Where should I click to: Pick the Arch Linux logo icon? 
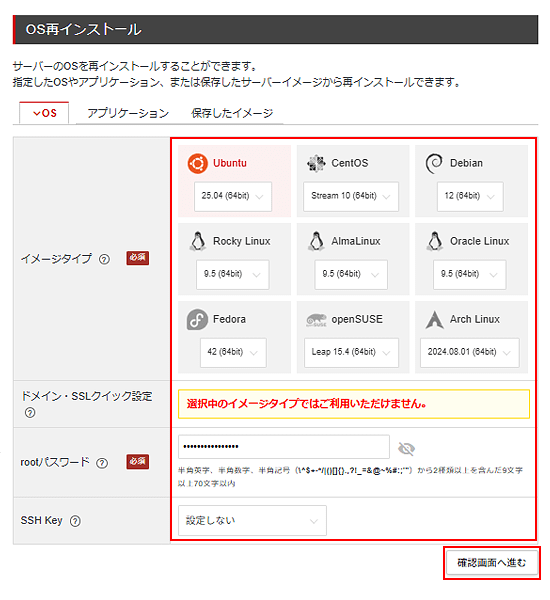click(434, 320)
